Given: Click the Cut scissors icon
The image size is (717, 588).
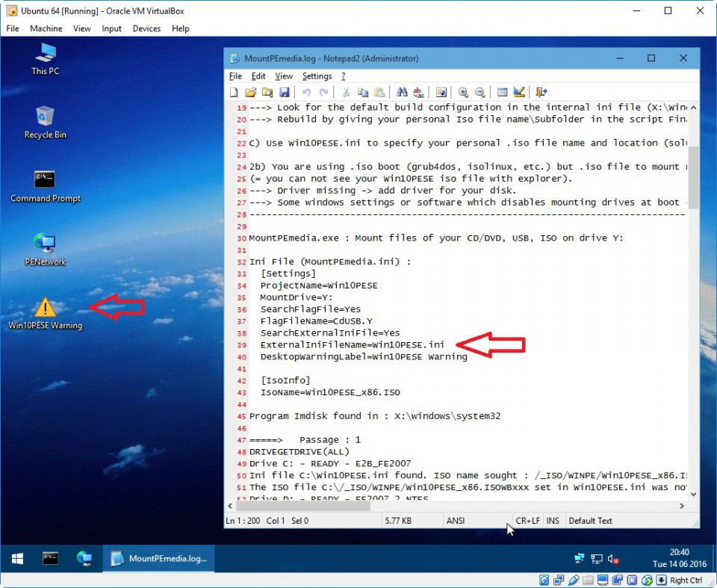Looking at the screenshot, I should [x=346, y=93].
